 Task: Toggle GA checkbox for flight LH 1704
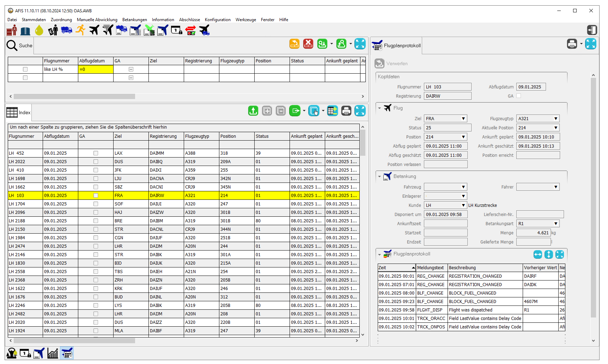[96, 204]
